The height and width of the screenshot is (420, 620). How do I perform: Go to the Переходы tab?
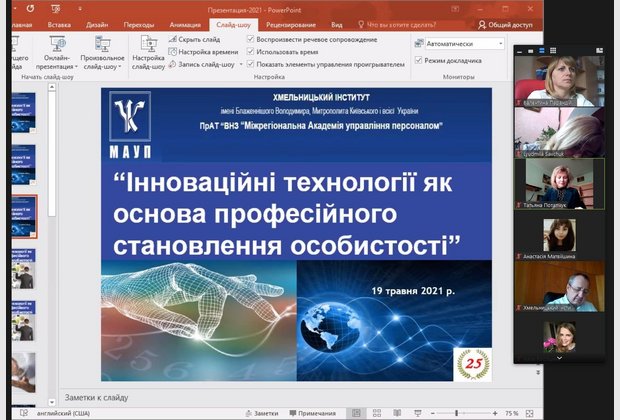point(139,25)
